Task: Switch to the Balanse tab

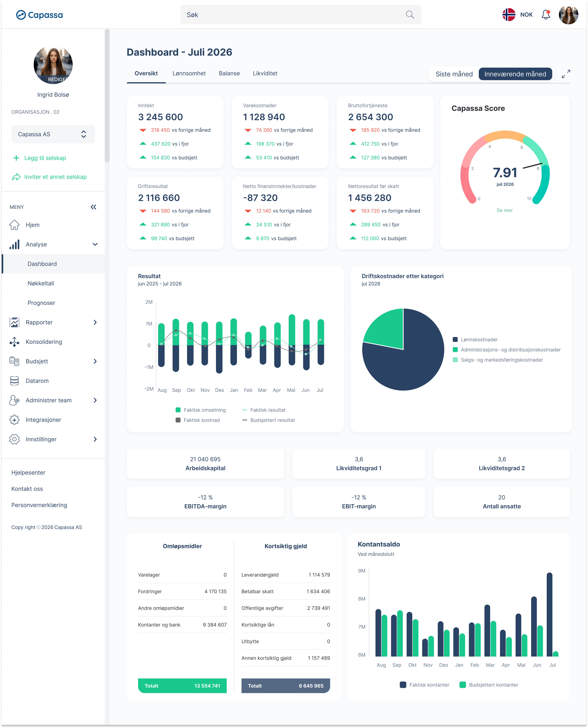Action: click(229, 73)
